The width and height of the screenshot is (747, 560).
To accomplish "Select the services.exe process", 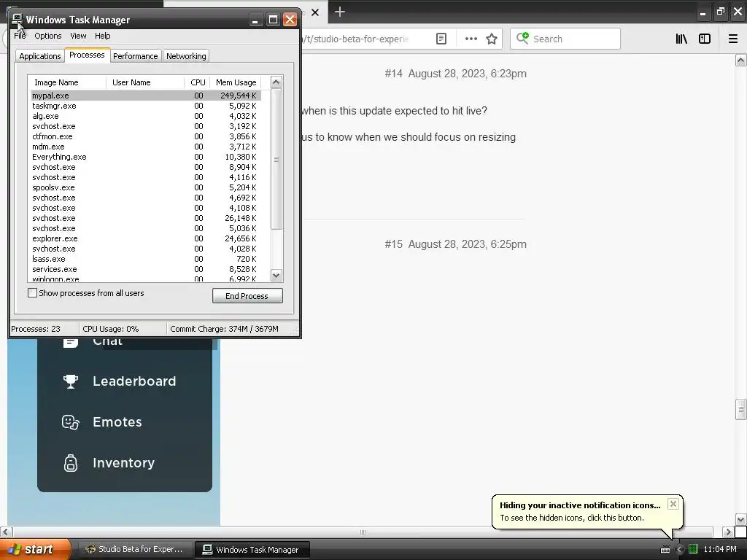I will (146, 269).
